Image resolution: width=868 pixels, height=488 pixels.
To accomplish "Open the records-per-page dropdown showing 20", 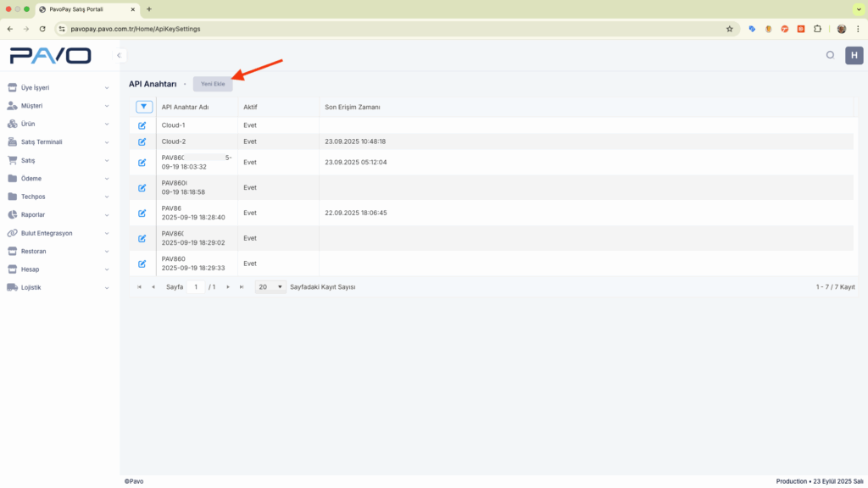I will [270, 287].
